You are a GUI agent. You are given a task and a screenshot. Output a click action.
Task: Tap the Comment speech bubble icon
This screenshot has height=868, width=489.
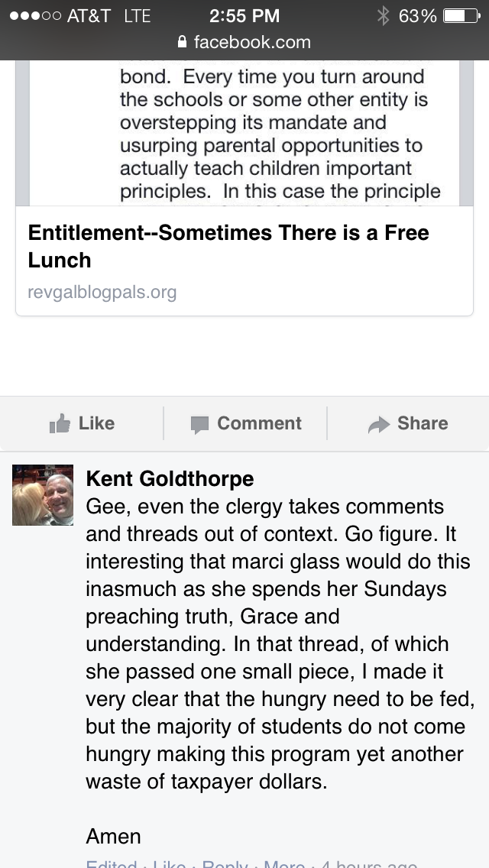click(x=199, y=425)
